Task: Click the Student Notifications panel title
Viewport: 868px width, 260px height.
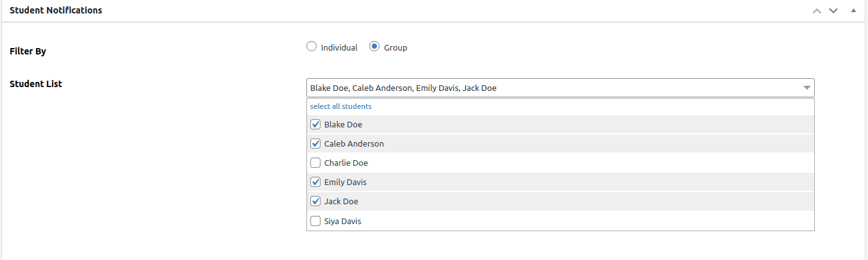Action: tap(56, 11)
